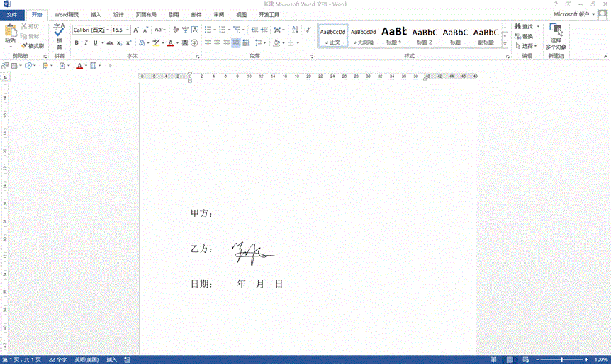Apply the 标题 1 heading style

coord(394,35)
